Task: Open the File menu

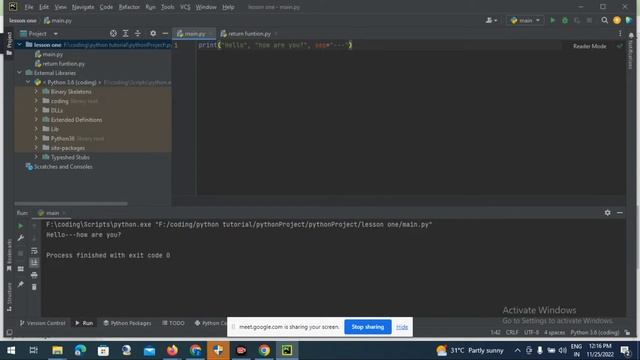Action: tap(29, 7)
